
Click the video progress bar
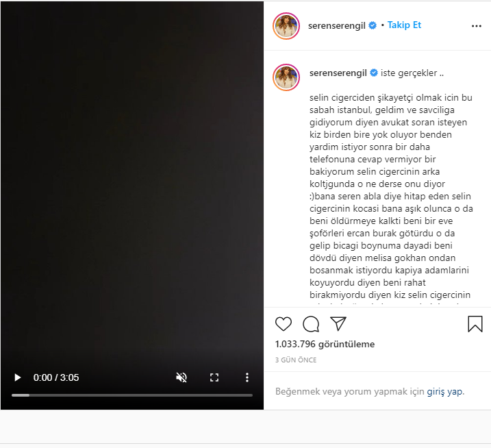tap(132, 395)
